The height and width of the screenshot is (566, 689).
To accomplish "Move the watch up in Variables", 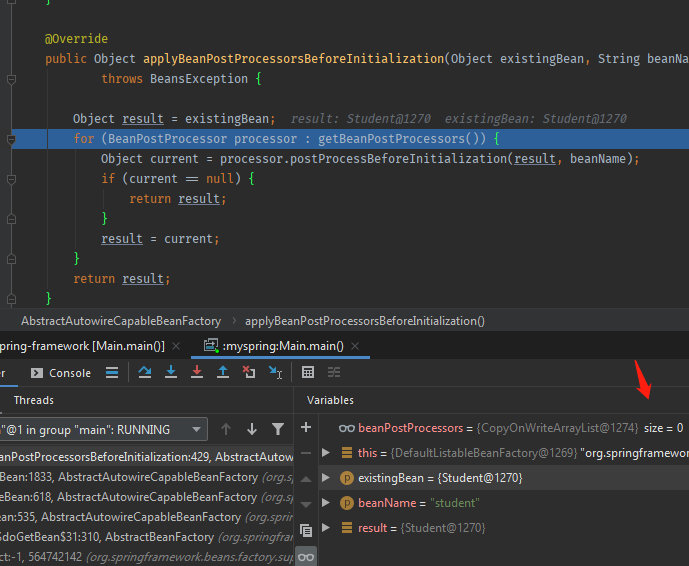I will [306, 479].
